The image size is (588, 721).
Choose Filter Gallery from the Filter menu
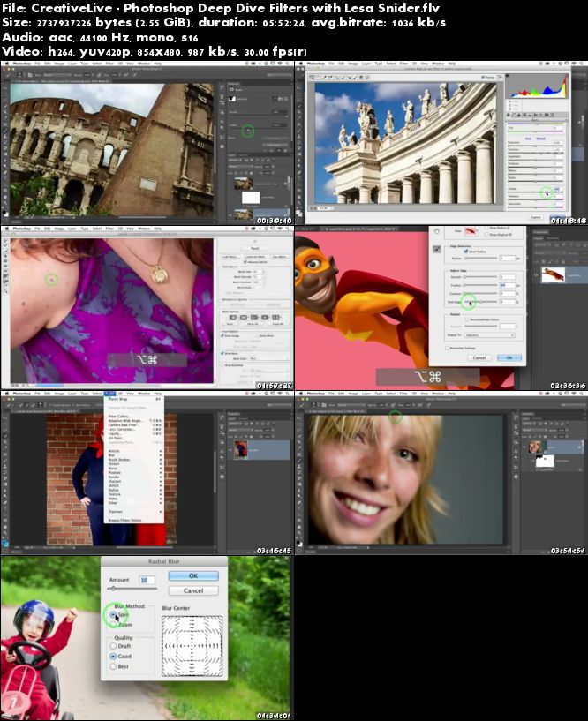(134, 417)
